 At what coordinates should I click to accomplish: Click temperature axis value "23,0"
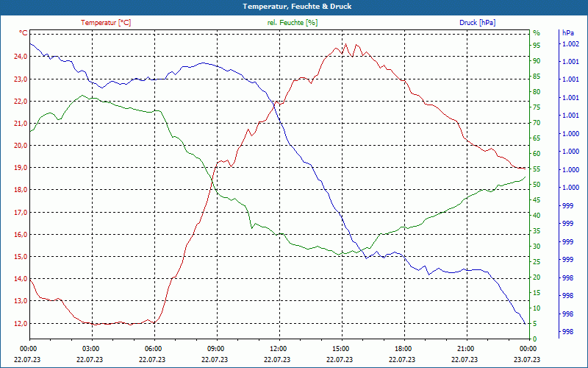point(21,79)
